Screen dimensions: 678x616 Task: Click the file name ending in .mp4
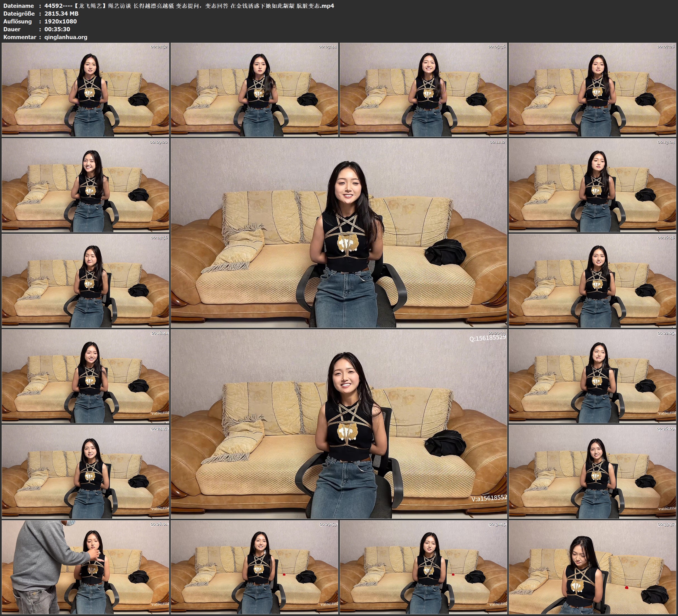pos(189,6)
